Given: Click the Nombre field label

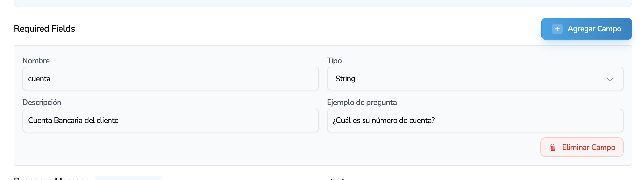Looking at the screenshot, I should coord(36,61).
